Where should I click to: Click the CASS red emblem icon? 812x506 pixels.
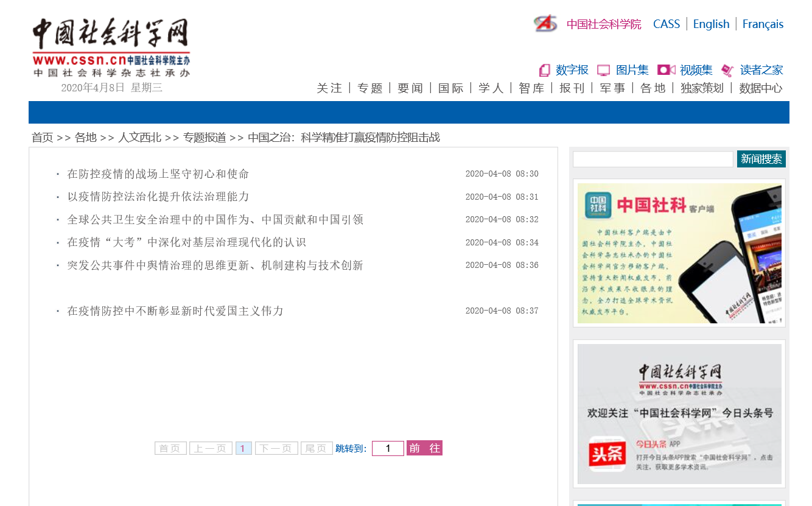[x=545, y=24]
